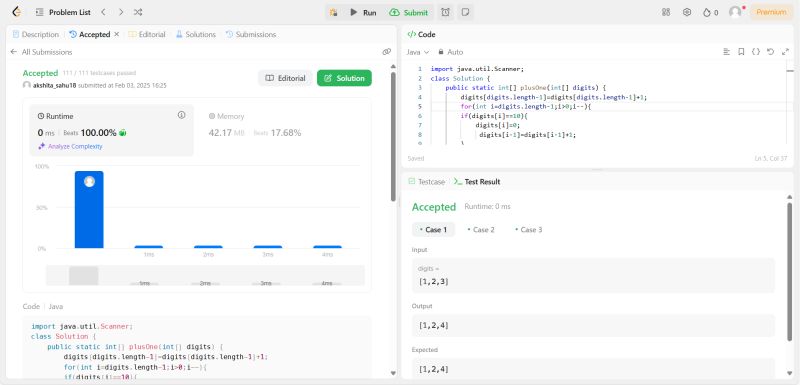The width and height of the screenshot is (800, 385).
Task: Open the Submissions tab
Action: click(x=251, y=34)
